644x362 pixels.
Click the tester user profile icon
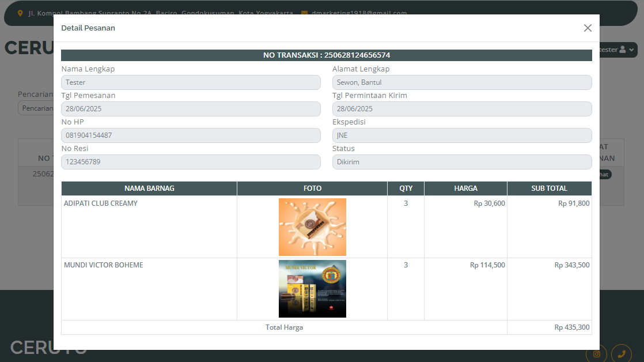click(622, 50)
